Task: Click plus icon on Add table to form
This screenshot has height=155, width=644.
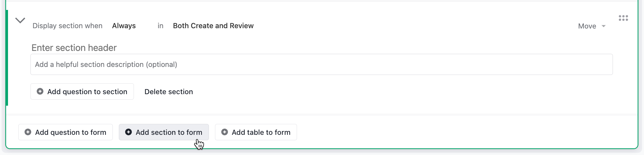Action: click(x=225, y=132)
